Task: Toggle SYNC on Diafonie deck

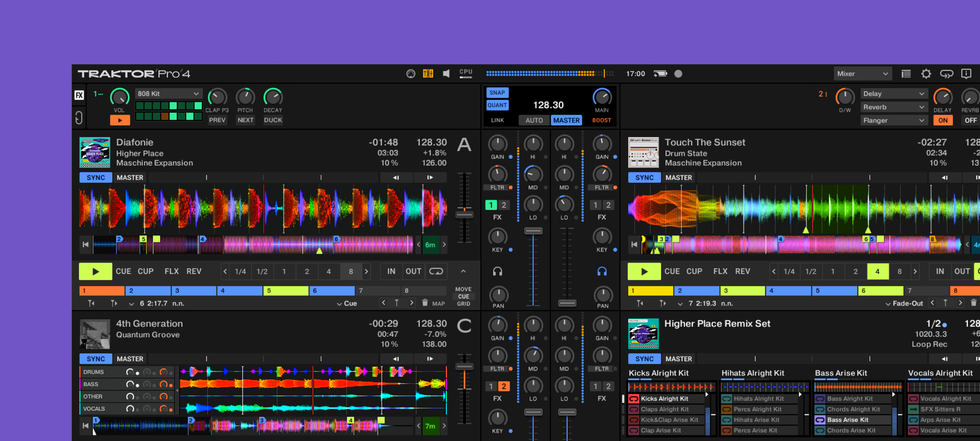Action: [96, 178]
